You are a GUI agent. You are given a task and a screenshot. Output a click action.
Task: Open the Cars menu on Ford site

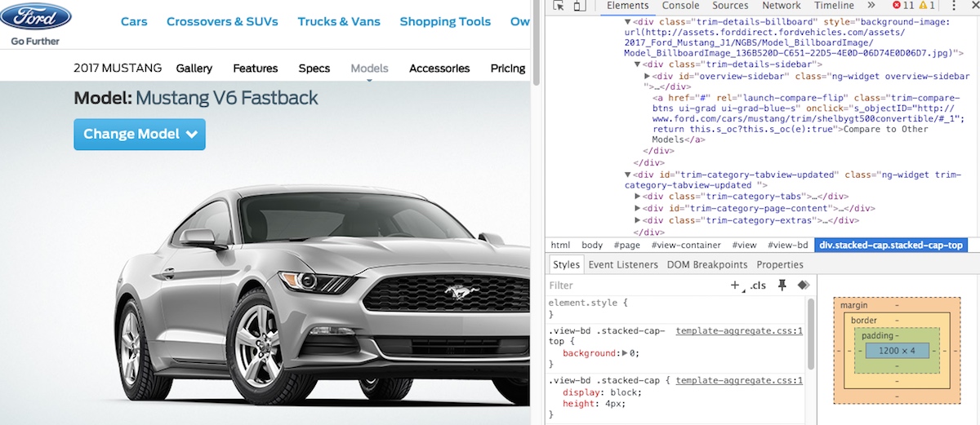click(134, 22)
